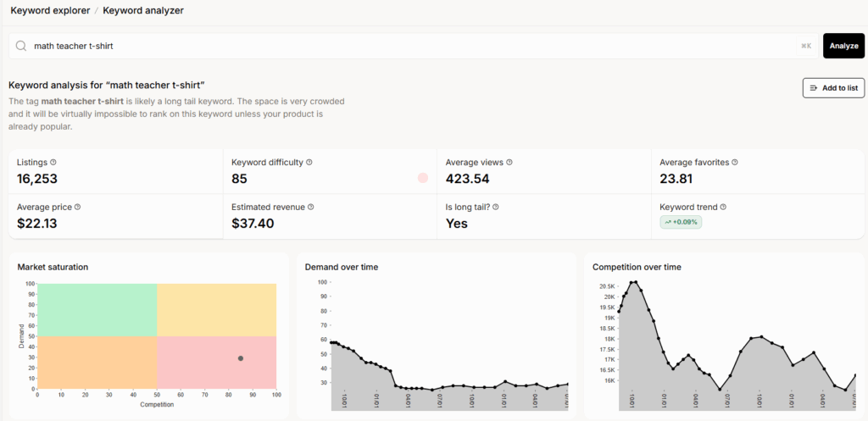Click the Add to list button
Viewport: 868px width, 421px height.
[834, 88]
